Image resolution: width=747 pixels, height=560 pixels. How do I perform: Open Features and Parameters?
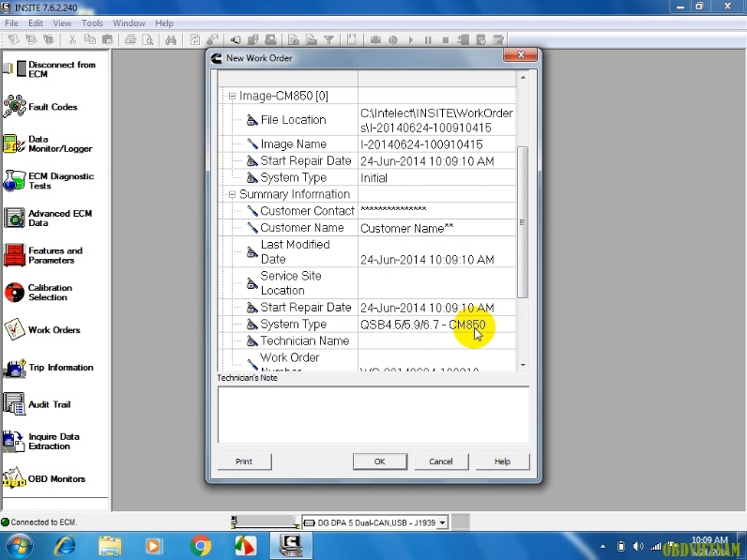click(43, 255)
